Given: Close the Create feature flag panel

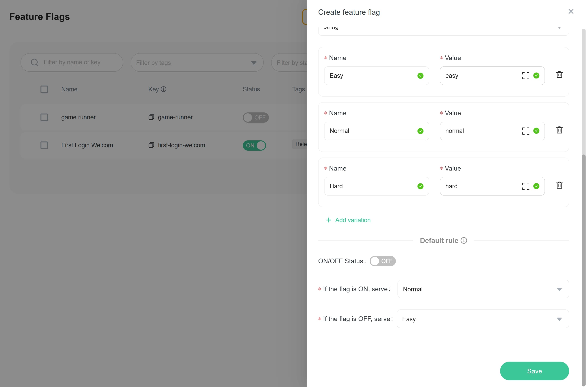Looking at the screenshot, I should pos(571,12).
